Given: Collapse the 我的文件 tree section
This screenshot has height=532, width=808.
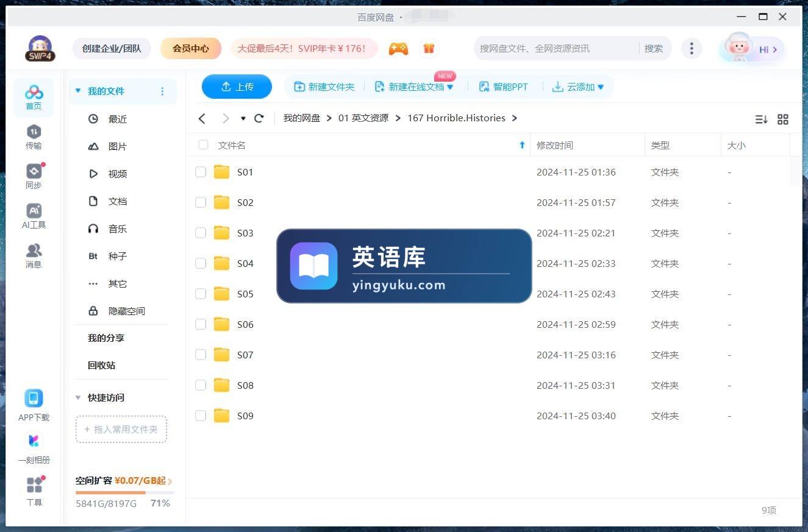Looking at the screenshot, I should (77, 91).
